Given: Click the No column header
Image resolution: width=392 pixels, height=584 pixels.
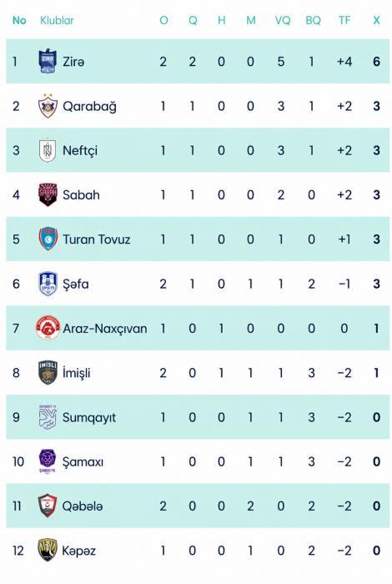Looking at the screenshot, I should tap(19, 20).
